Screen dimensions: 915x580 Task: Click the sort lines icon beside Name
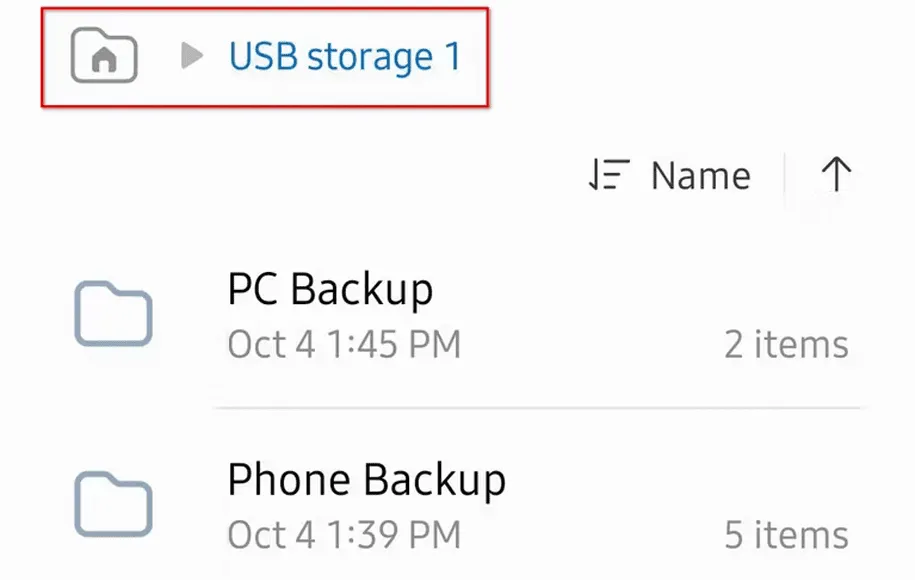(608, 176)
